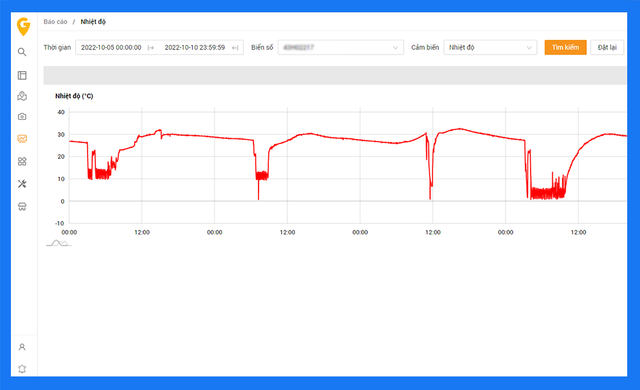Click the Cảm biến label
This screenshot has width=640, height=390.
click(425, 47)
